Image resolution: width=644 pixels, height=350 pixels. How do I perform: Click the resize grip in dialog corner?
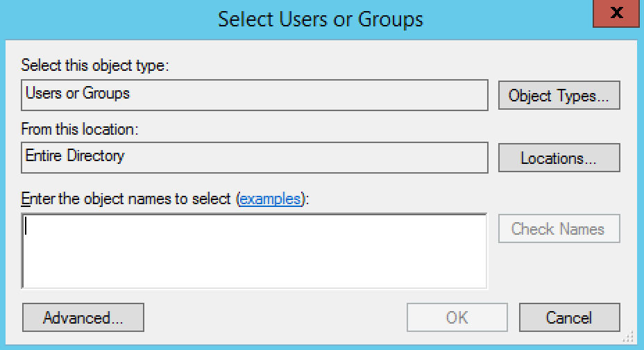pyautogui.click(x=629, y=336)
